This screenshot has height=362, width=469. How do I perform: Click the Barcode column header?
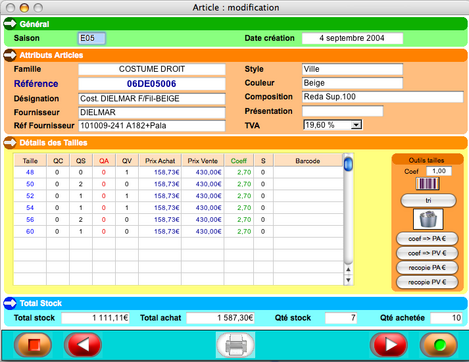point(308,161)
